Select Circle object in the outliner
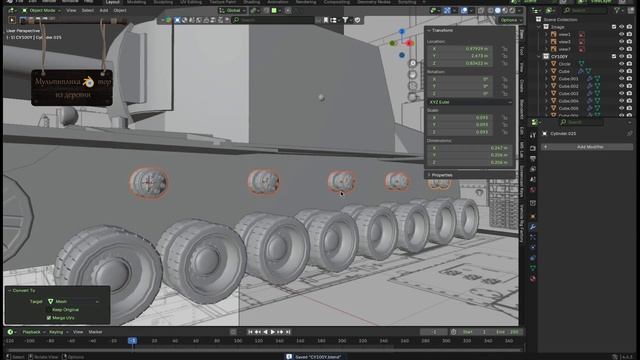This screenshot has width=640, height=360. point(564,64)
